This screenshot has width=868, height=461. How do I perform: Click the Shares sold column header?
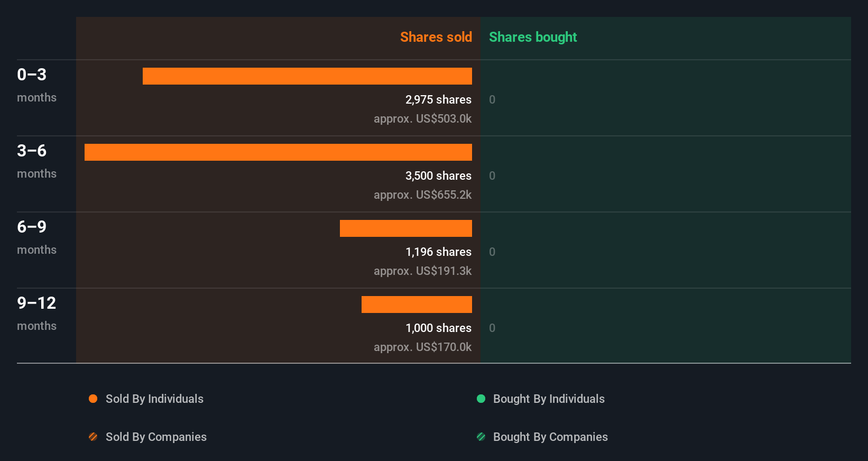click(436, 37)
